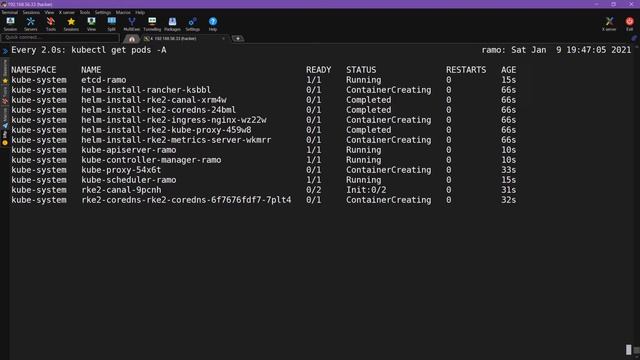Click the AGE column header
This screenshot has width=640, height=360.
tap(509, 70)
